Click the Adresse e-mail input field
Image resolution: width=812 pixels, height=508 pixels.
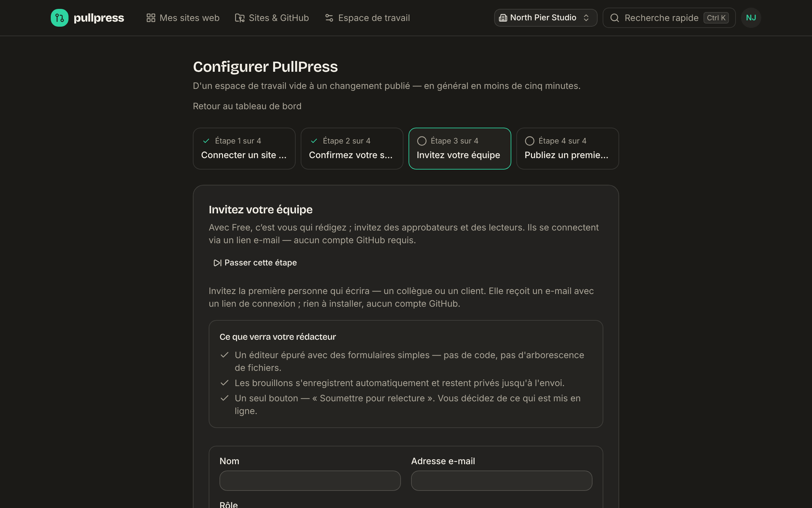(x=501, y=481)
